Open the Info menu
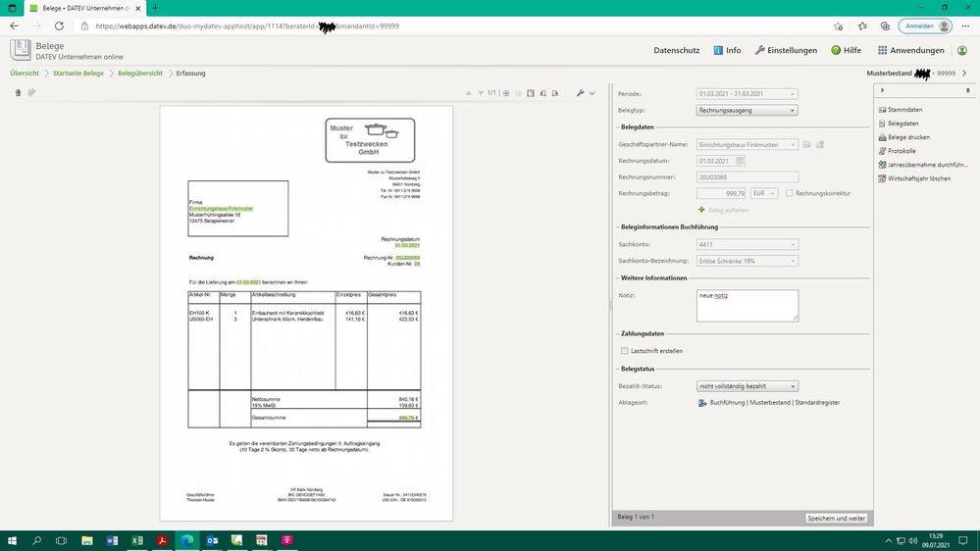This screenshot has width=980, height=551. [727, 50]
